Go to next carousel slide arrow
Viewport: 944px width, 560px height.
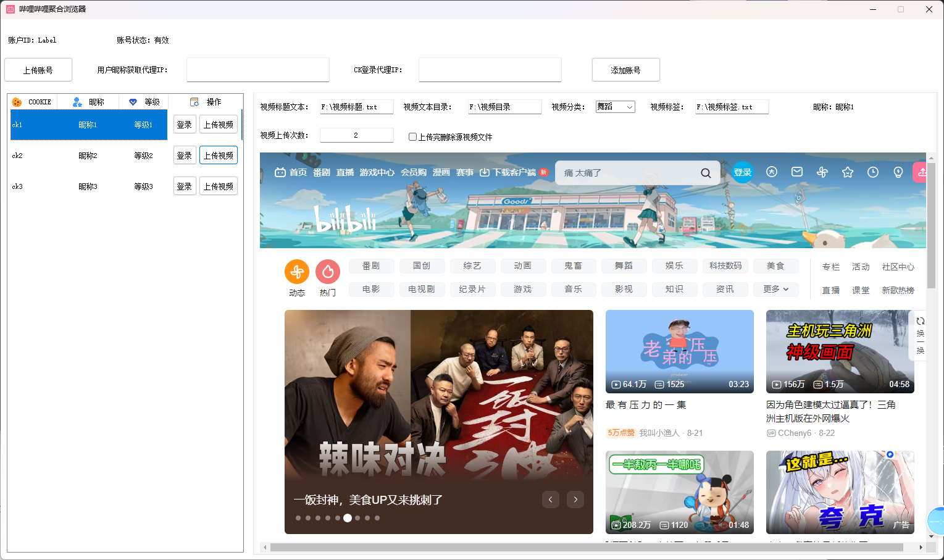575,499
